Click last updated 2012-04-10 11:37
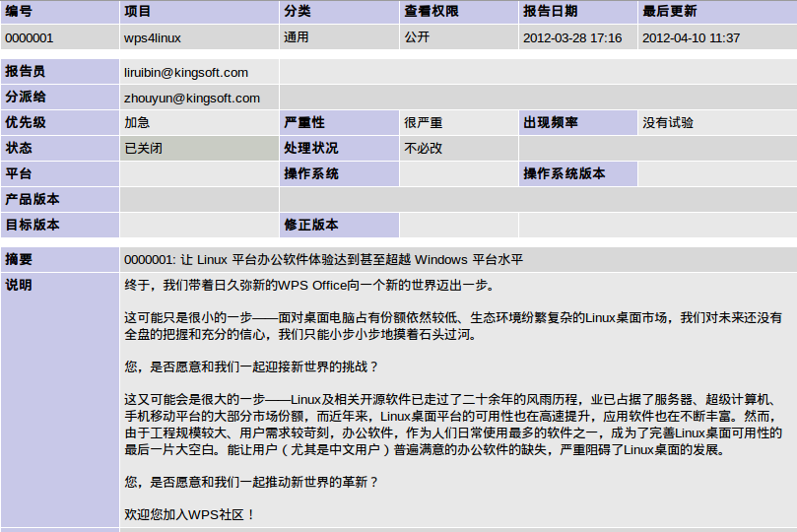The height and width of the screenshot is (532, 797). point(691,38)
